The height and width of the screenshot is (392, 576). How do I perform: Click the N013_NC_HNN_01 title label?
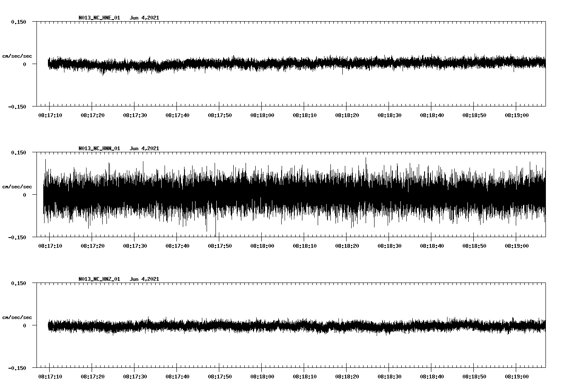click(99, 148)
